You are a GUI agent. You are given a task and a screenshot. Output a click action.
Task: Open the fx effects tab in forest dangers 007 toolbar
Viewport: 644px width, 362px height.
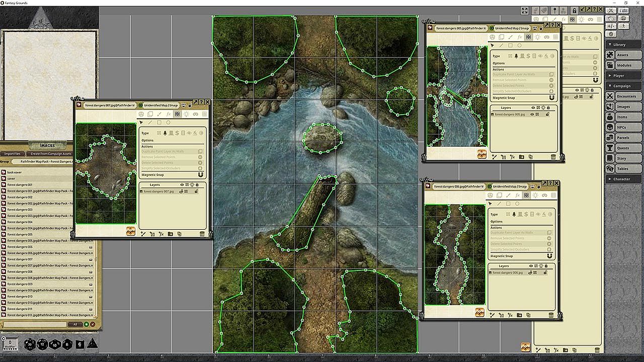pyautogui.click(x=169, y=114)
